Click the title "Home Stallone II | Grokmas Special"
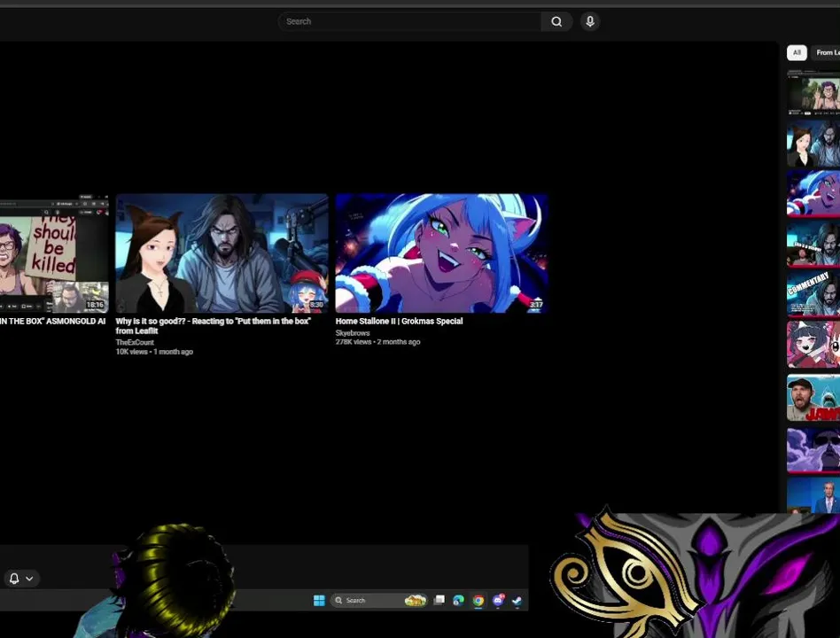 399,321
